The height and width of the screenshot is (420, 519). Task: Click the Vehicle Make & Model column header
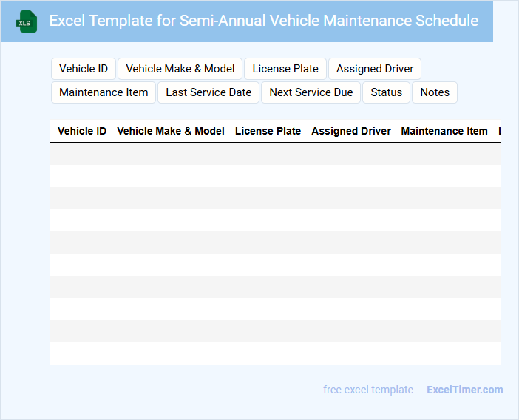(x=171, y=131)
